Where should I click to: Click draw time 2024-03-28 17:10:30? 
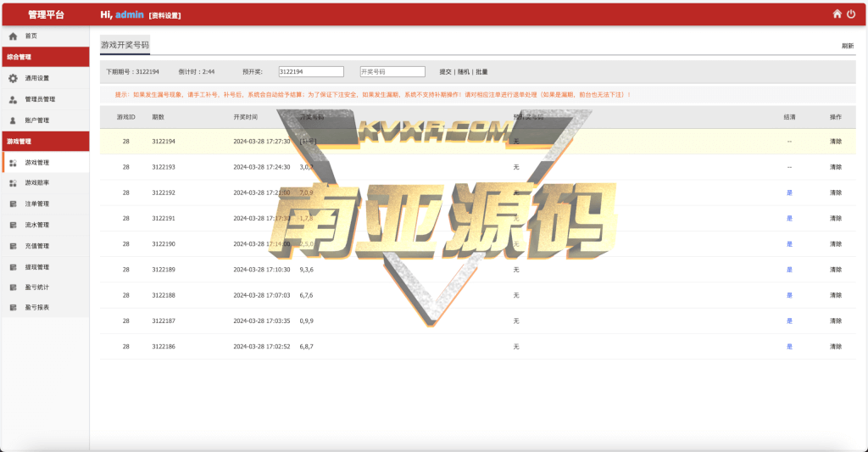click(262, 270)
